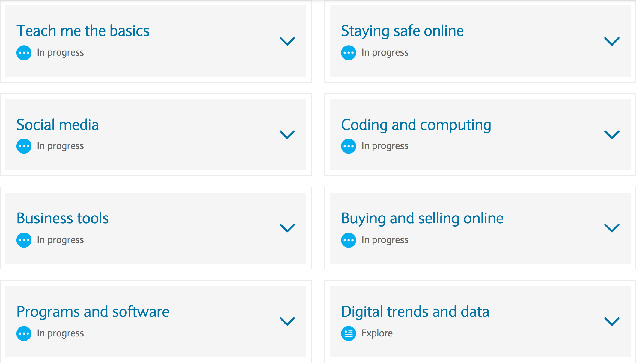Click the In progress icon for Programs and software
Screen dimensions: 636x364
click(x=24, y=333)
